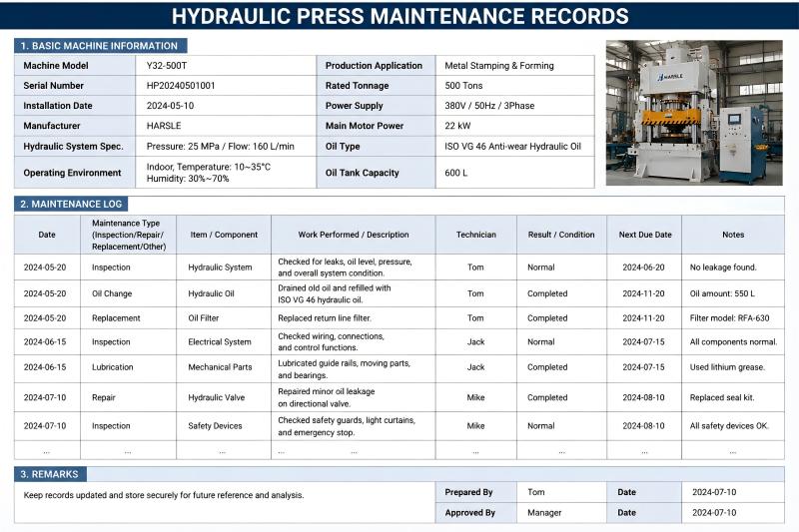
Task: Click the rated tonnage value '500 Tons'
Action: [463, 86]
